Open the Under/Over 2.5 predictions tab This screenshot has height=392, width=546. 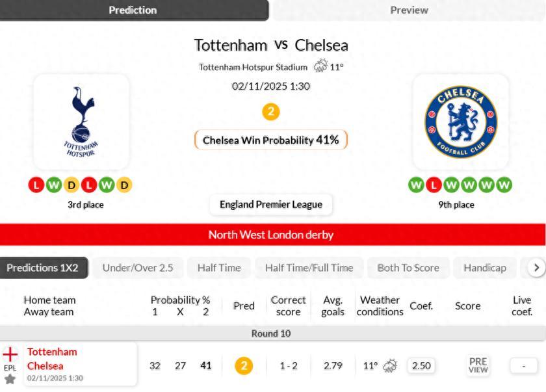click(x=138, y=268)
